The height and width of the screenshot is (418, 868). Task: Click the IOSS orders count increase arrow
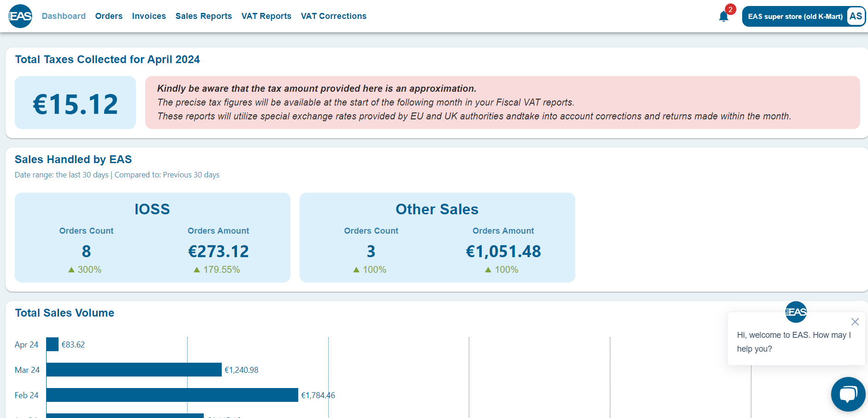pyautogui.click(x=71, y=270)
